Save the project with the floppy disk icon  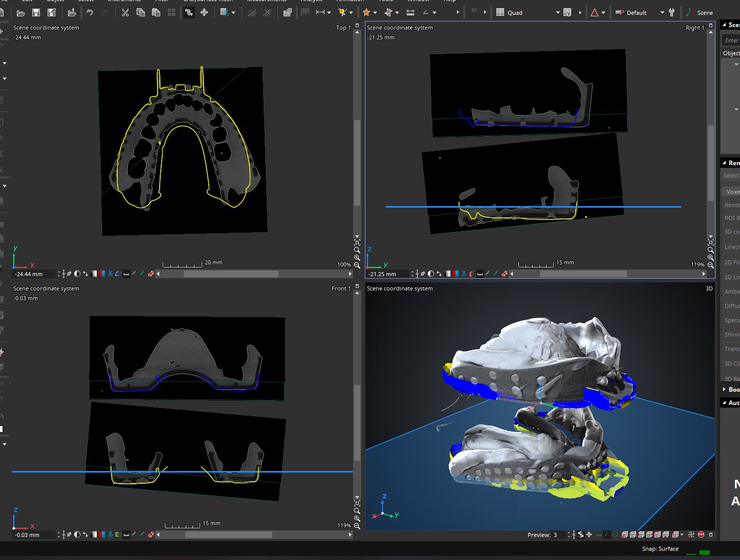[36, 13]
